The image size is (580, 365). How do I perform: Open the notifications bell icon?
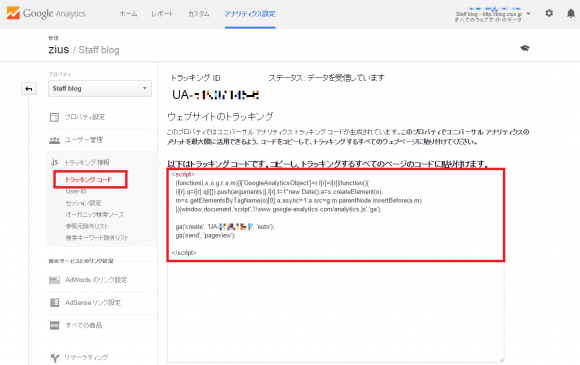click(x=571, y=14)
